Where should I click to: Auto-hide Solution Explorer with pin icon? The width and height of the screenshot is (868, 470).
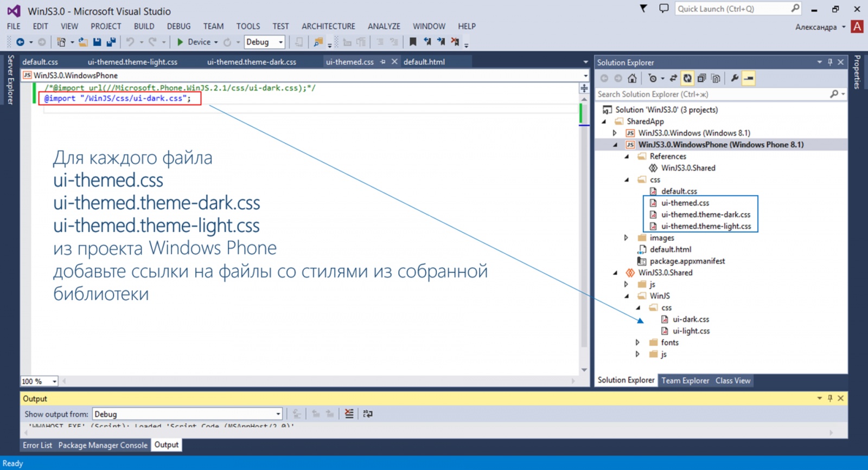tap(830, 62)
